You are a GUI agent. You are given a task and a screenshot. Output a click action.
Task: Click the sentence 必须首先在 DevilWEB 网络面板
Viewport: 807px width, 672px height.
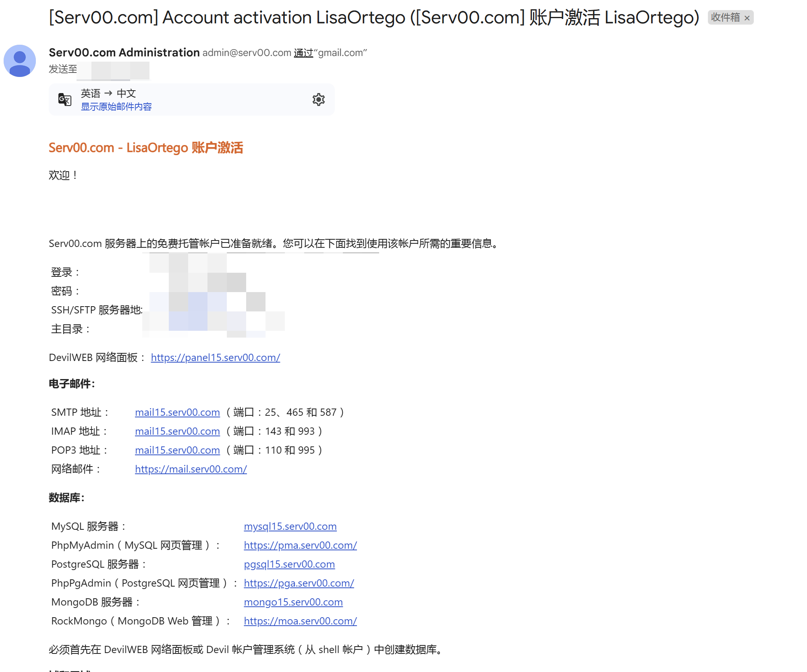point(247,649)
